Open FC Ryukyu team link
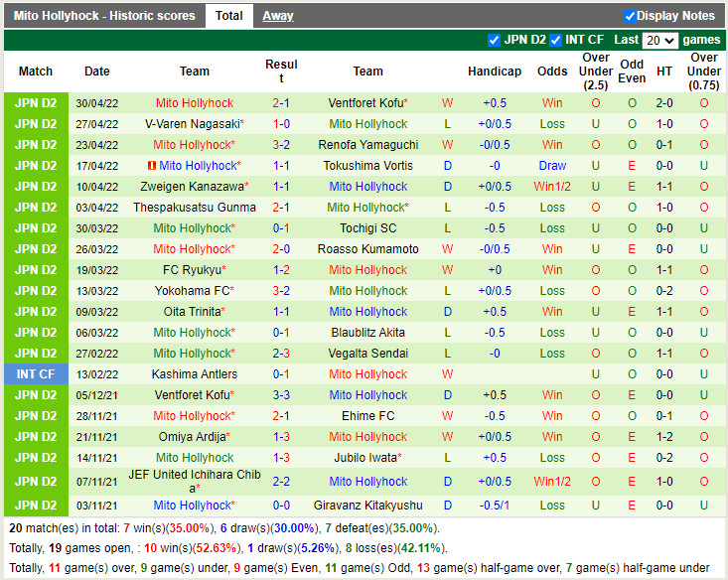Screen dimensions: 728x580 pyautogui.click(x=195, y=270)
